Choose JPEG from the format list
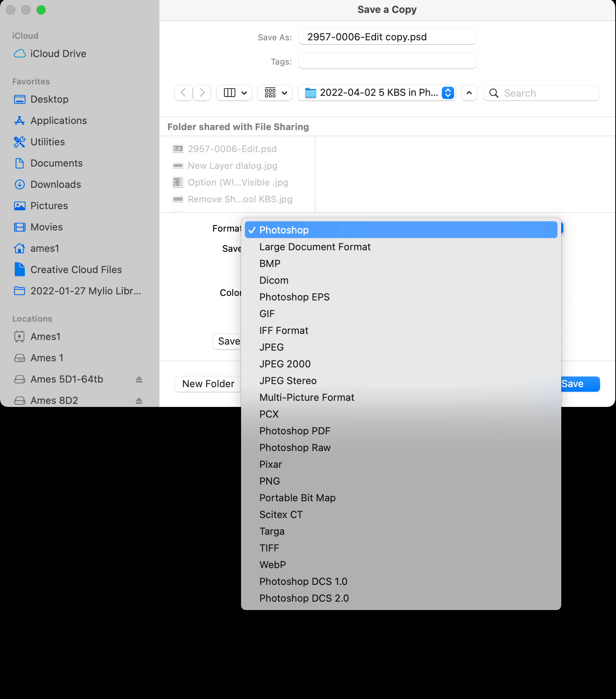This screenshot has width=616, height=699. tap(271, 347)
